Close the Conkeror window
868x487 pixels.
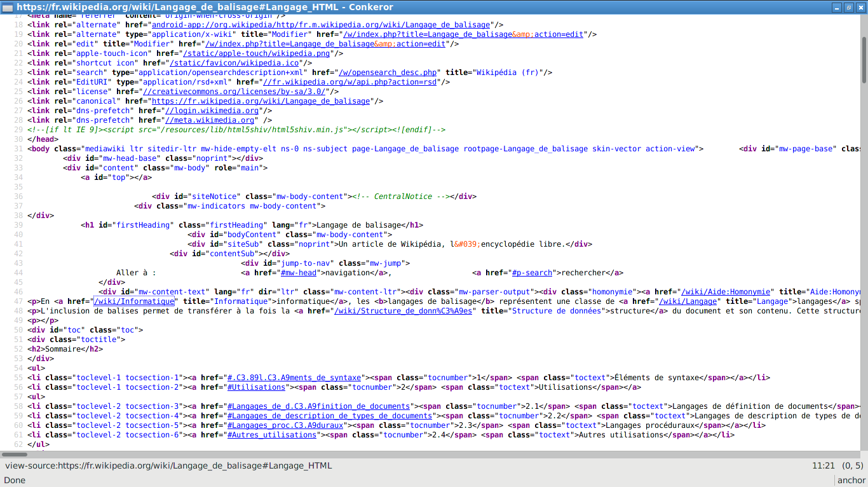click(860, 7)
